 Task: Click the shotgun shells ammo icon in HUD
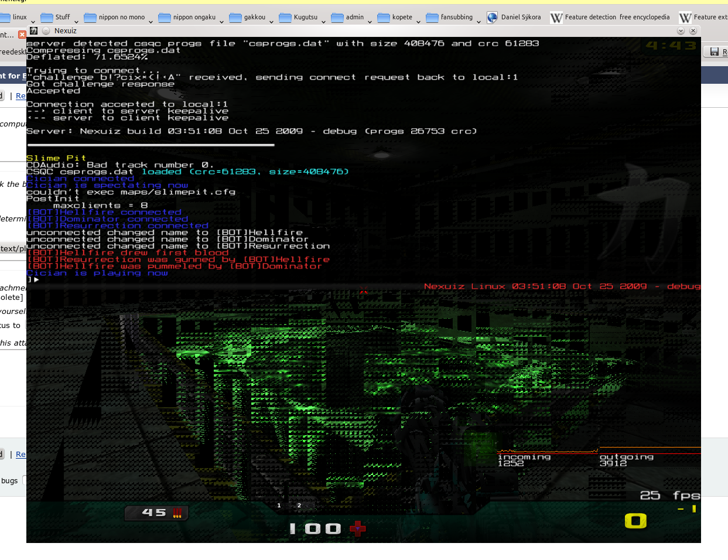pyautogui.click(x=177, y=513)
